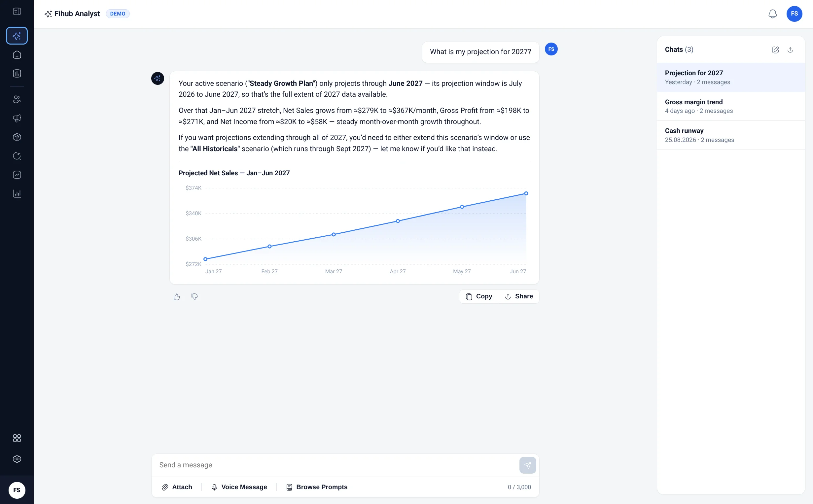Open the trend-line forecast sidebar icon
This screenshot has width=813, height=504.
pos(17,175)
